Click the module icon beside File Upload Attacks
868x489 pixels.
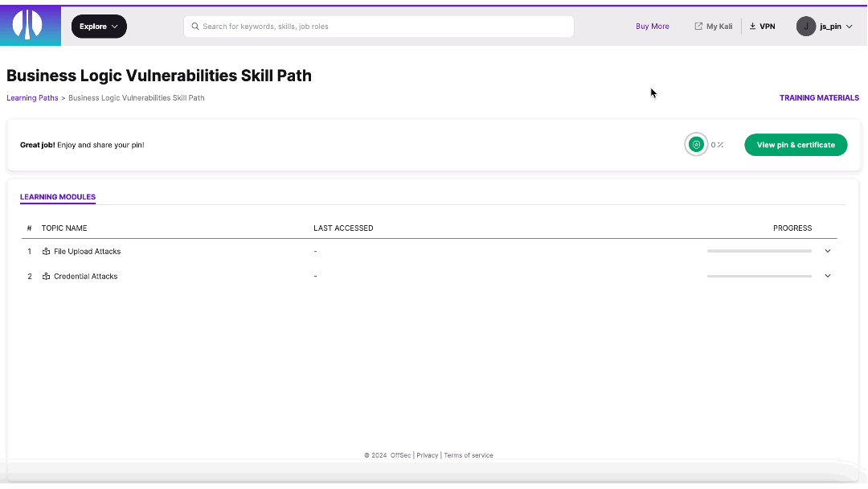(x=46, y=251)
